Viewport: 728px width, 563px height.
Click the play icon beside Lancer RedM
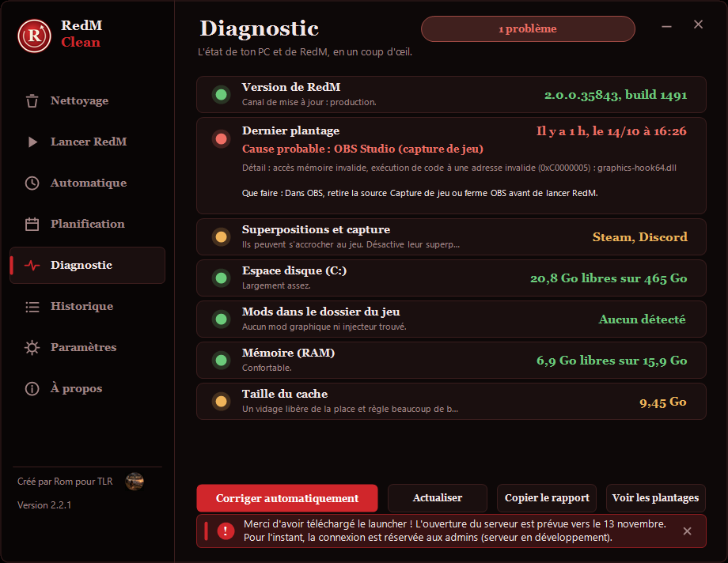tap(32, 142)
